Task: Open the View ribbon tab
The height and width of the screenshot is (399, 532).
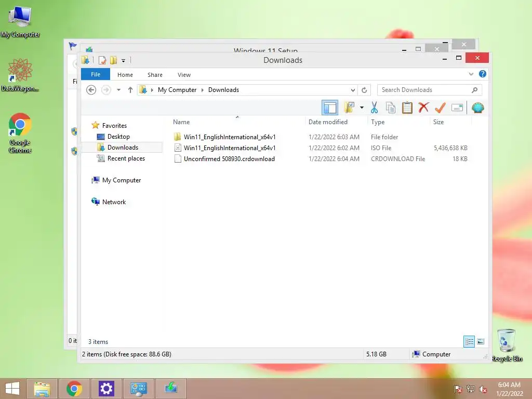Action: tap(184, 75)
